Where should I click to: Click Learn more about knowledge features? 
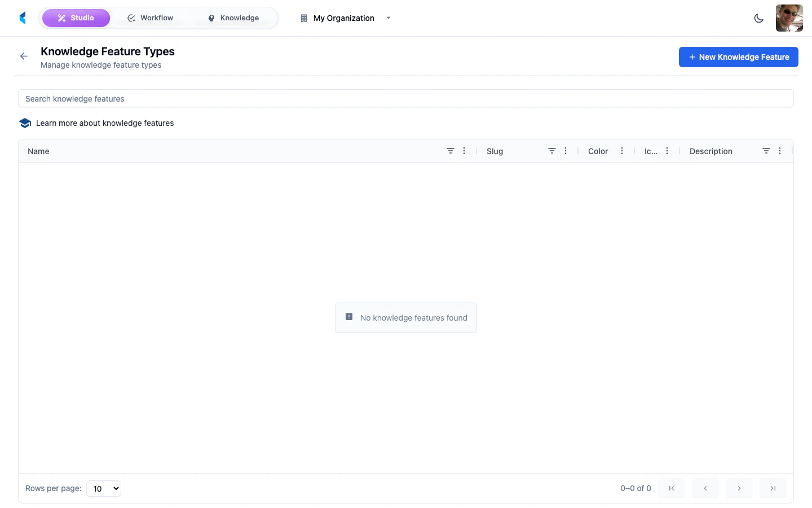click(x=105, y=122)
